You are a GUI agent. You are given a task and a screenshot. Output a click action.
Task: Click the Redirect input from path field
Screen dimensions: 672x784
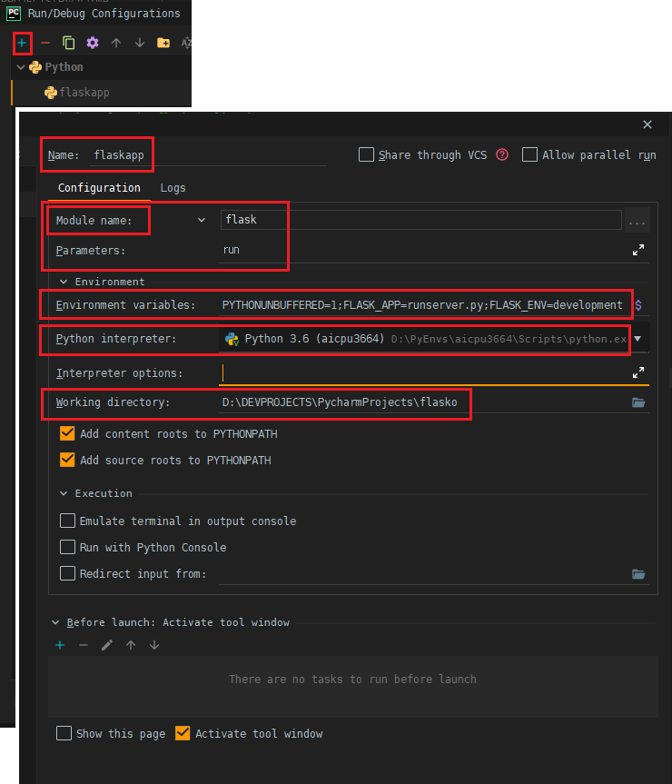tap(424, 574)
